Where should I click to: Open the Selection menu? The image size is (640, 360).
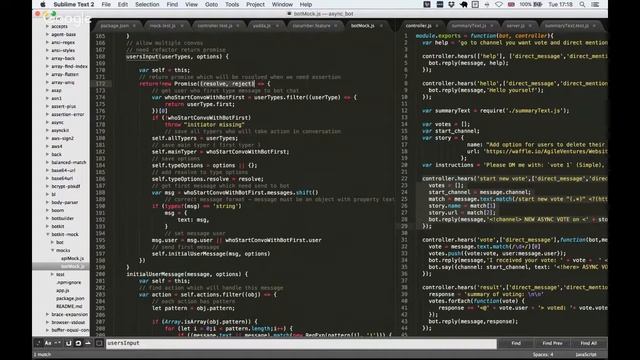[x=147, y=4]
